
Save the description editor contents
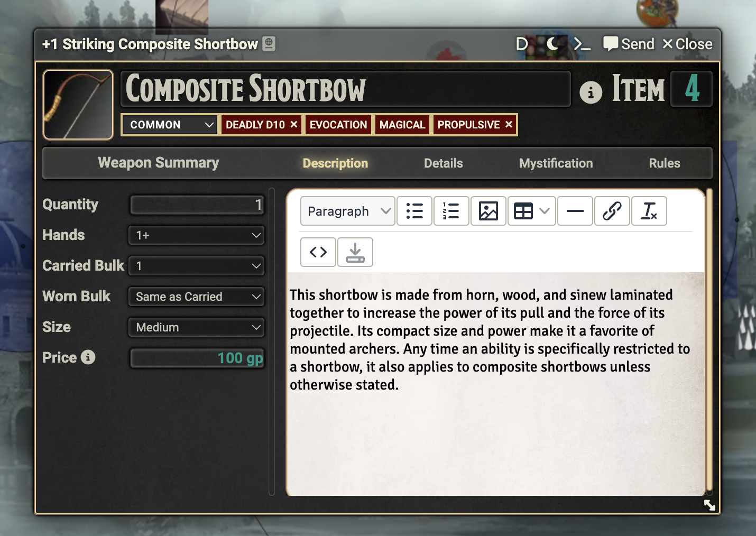355,252
